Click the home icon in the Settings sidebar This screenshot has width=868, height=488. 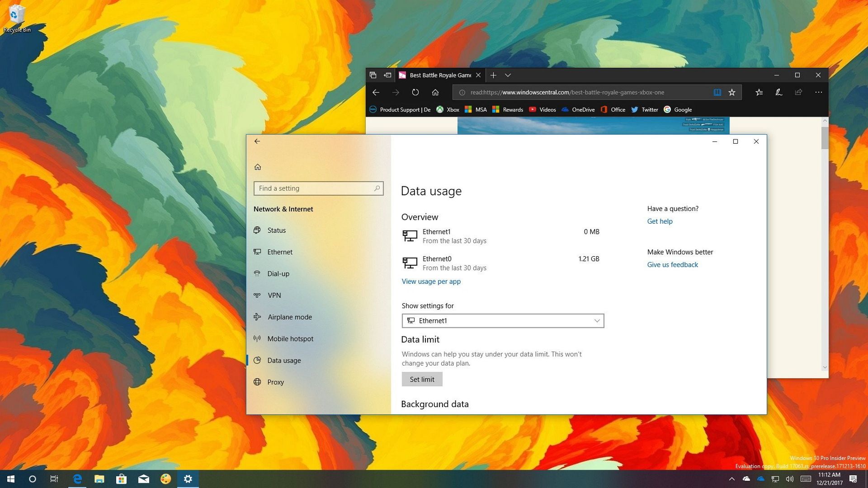(x=258, y=166)
